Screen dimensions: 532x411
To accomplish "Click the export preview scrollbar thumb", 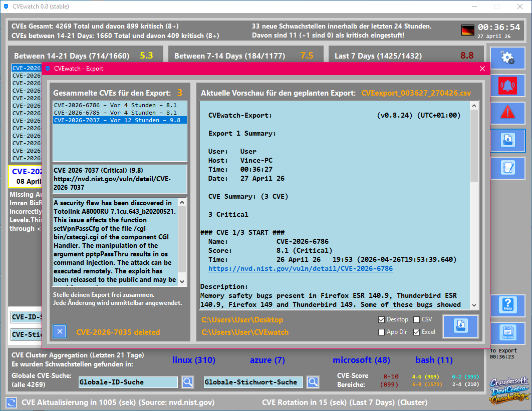I will (474, 146).
